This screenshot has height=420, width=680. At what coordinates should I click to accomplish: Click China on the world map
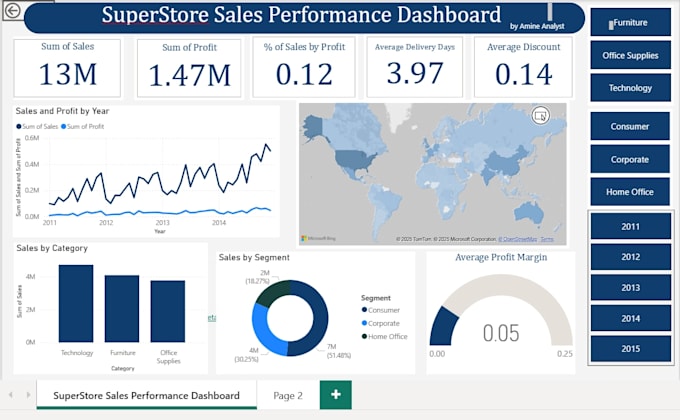[x=503, y=165]
